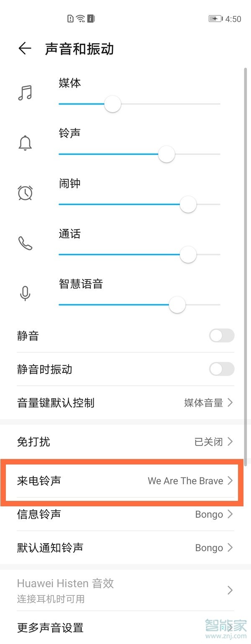Screen dimensions: 251x644
Task: Open 默认通知铃声 notification sound
Action: [125, 548]
